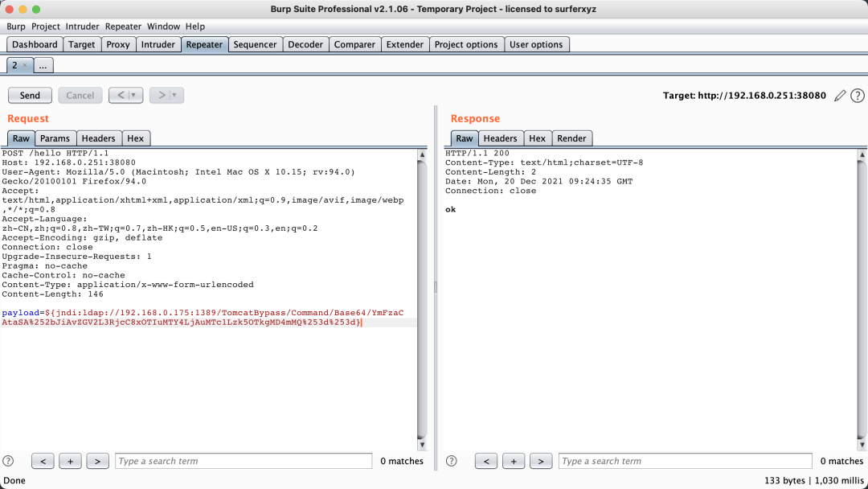Click the request pane scrollbar down arrow

422,445
